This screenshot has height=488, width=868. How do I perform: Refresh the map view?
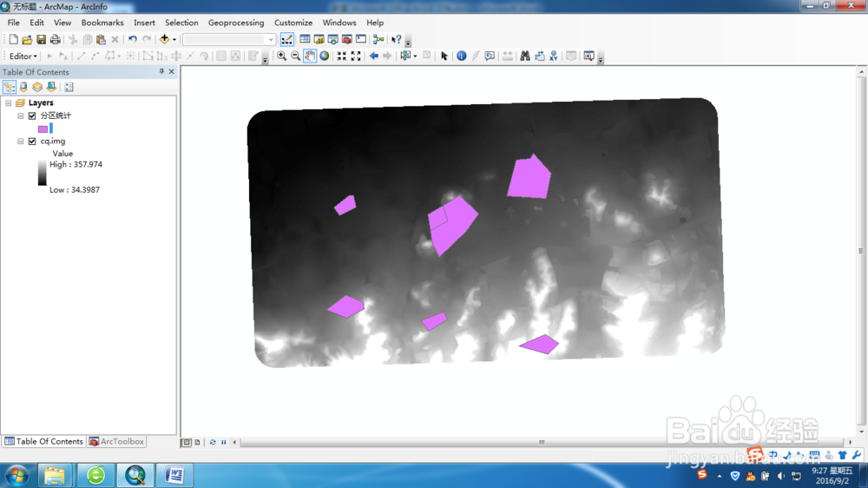pyautogui.click(x=213, y=442)
